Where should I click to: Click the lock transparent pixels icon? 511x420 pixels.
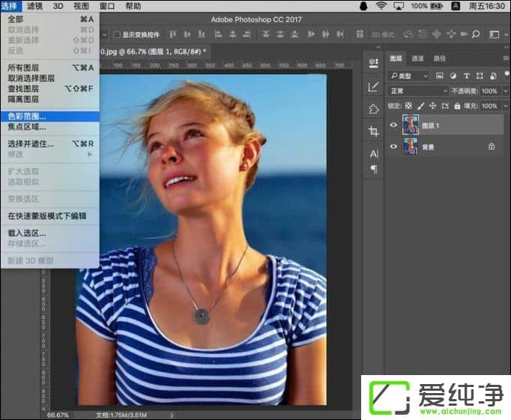[409, 106]
